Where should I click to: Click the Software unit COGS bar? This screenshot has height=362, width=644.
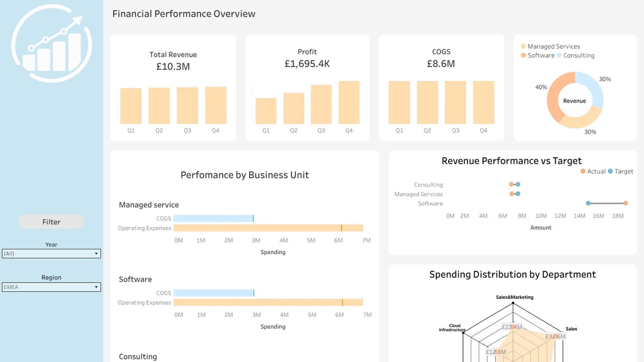click(214, 293)
